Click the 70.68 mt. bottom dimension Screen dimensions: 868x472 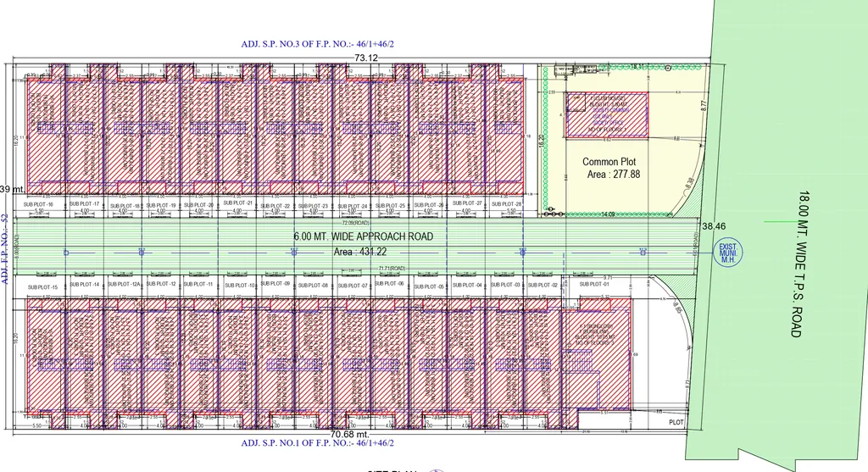pos(350,435)
